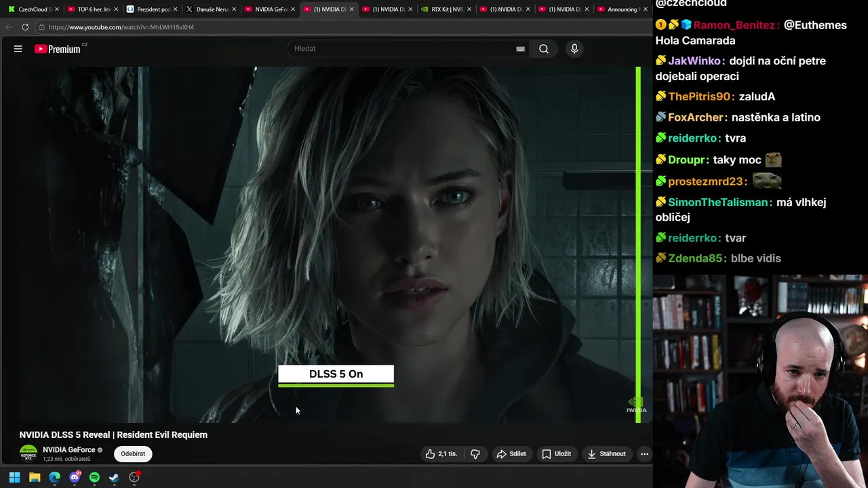
Task: Open the YouTube hamburger guide menu
Action: (18, 49)
